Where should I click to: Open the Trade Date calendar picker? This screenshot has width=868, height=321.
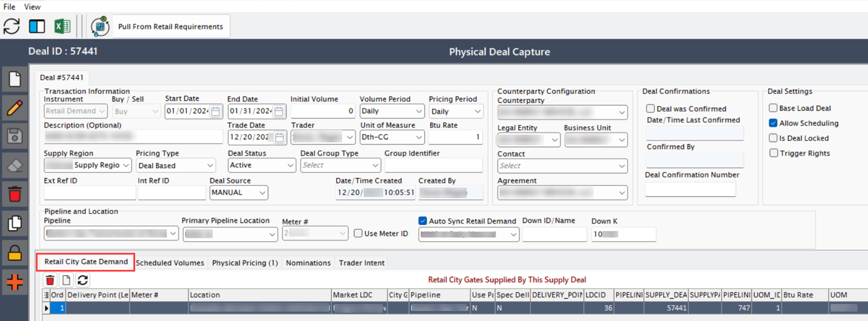pyautogui.click(x=279, y=137)
